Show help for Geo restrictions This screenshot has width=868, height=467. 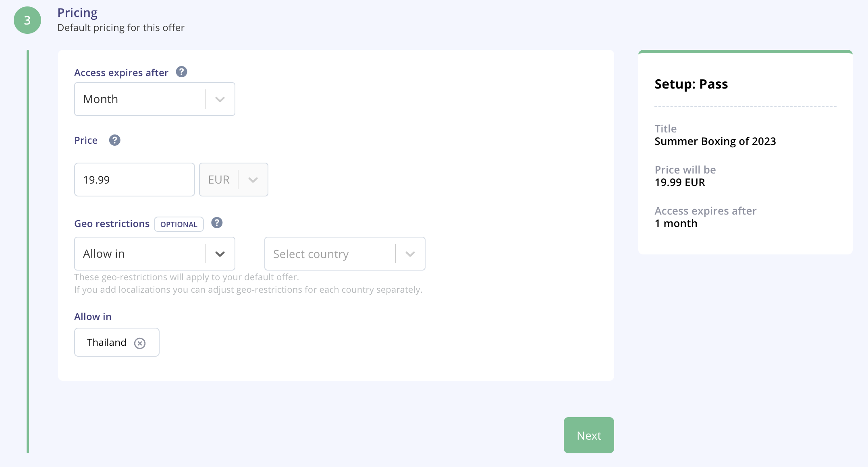pos(217,223)
